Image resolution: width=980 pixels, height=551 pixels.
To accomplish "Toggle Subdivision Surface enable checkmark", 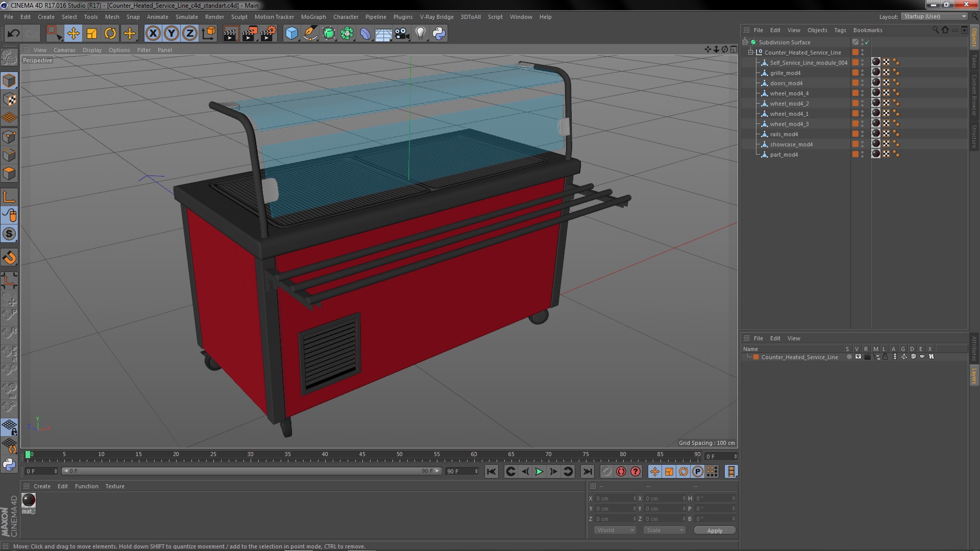I will [x=867, y=42].
